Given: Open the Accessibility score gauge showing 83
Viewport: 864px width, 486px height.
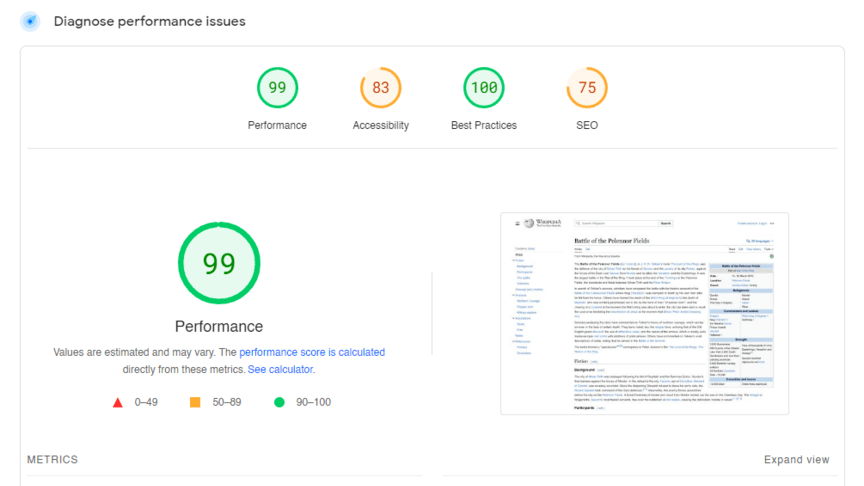Looking at the screenshot, I should [380, 88].
